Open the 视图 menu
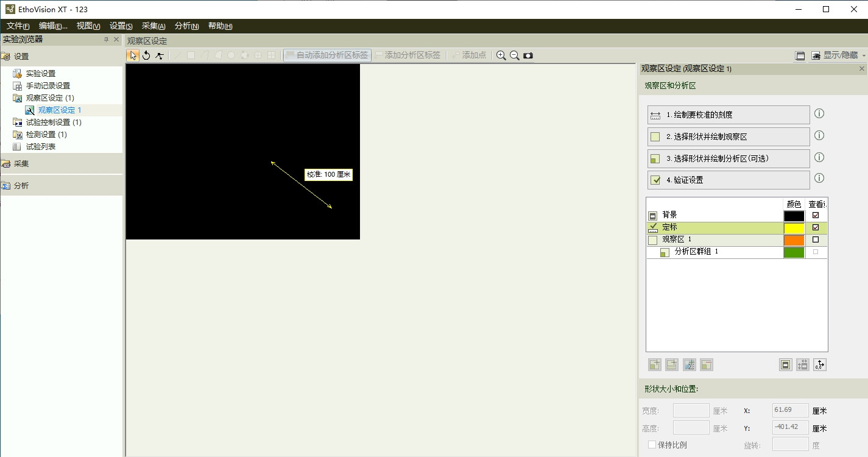868x457 pixels. tap(88, 26)
